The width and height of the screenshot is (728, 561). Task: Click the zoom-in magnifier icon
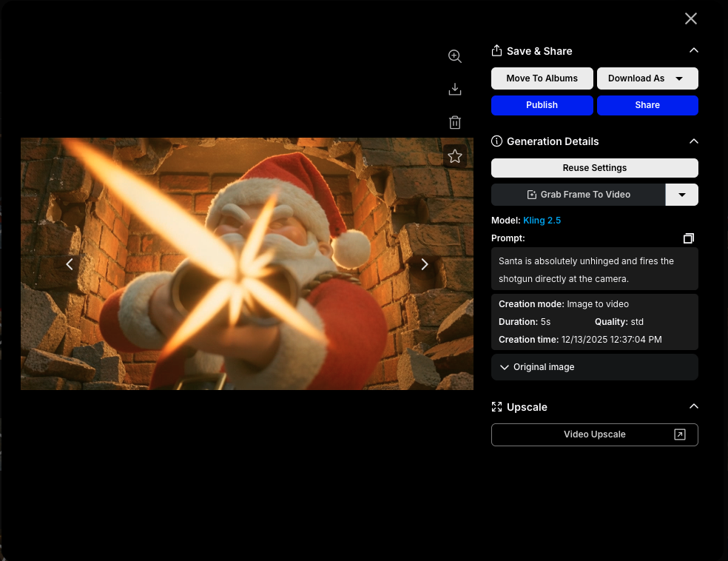point(454,56)
